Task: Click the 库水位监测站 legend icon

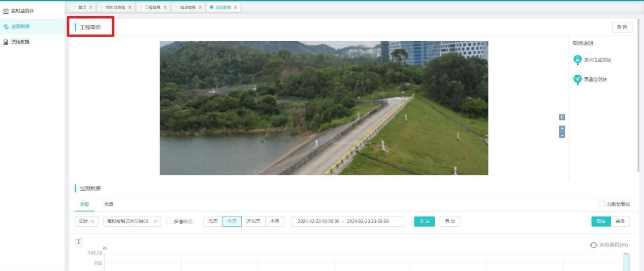Action: click(577, 59)
